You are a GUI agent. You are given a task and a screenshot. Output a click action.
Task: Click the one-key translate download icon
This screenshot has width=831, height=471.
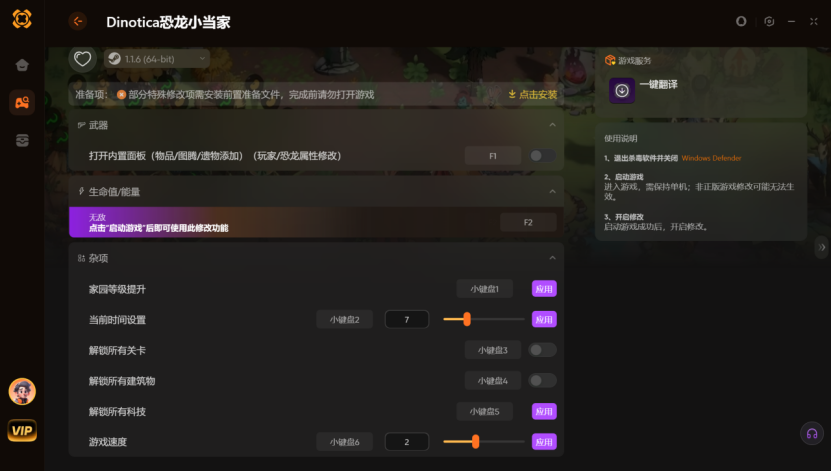pos(622,91)
